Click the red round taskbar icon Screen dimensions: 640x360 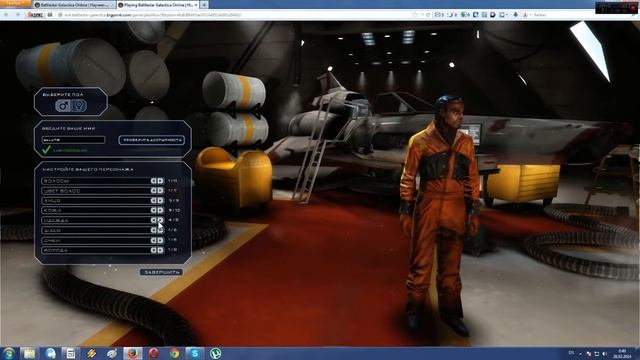click(x=153, y=353)
